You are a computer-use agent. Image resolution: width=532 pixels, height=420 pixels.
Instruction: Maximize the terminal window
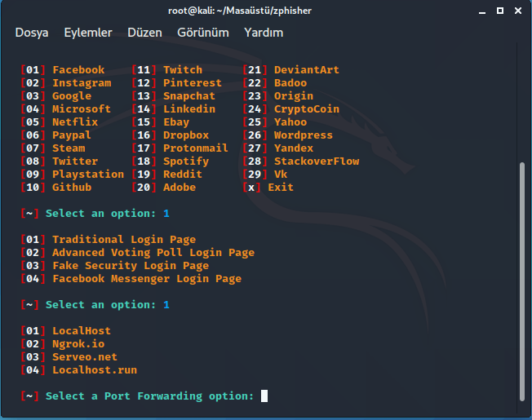pyautogui.click(x=500, y=11)
